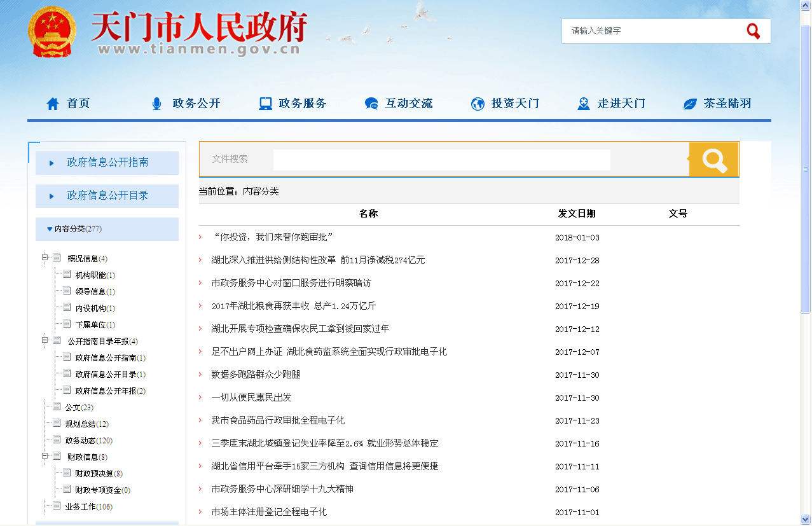This screenshot has height=526, width=812.
Task: Click the home icon beside 首页
Action: [x=53, y=104]
